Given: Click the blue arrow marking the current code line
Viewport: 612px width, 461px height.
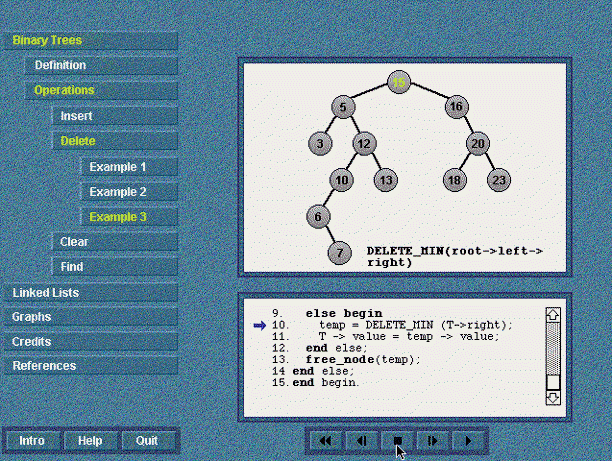Looking at the screenshot, I should click(260, 325).
